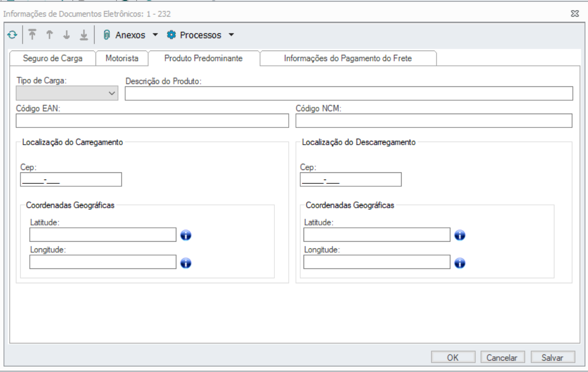Click the Descarregamento Latitude field
588x372 pixels.
point(377,234)
